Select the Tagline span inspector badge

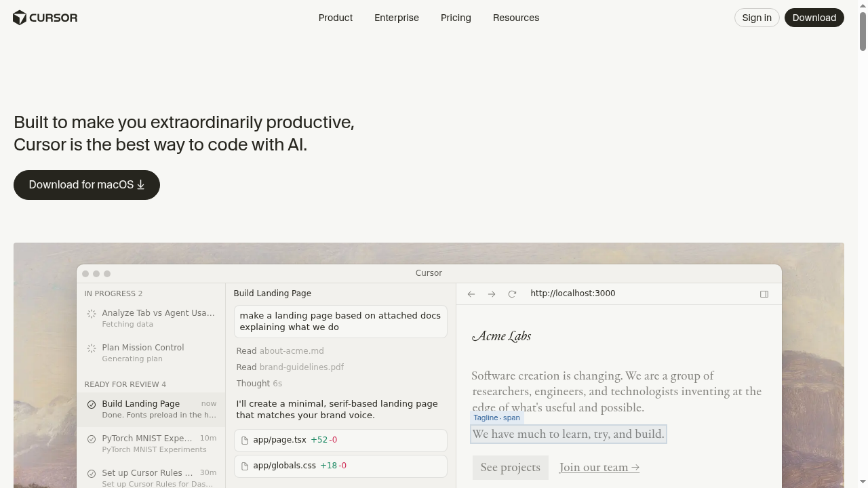point(496,418)
